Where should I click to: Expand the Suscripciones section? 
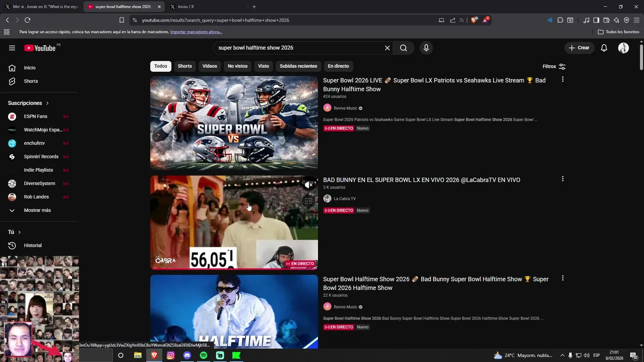pyautogui.click(x=28, y=103)
